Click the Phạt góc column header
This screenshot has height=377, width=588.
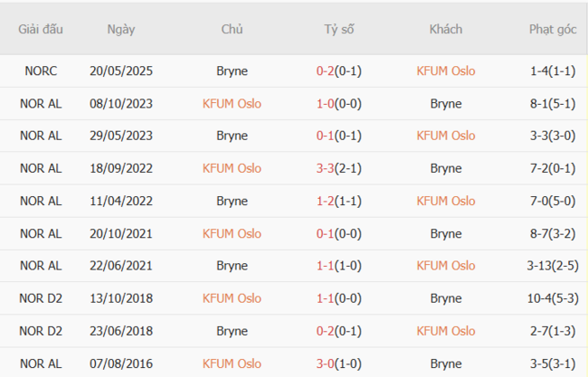tap(553, 29)
